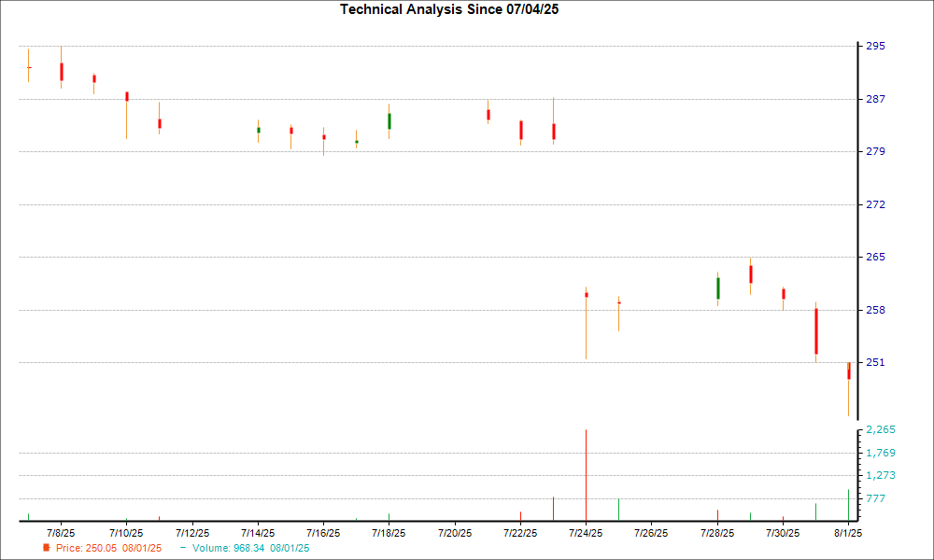
Task: Click the 7/20/25 date label
Action: [455, 533]
